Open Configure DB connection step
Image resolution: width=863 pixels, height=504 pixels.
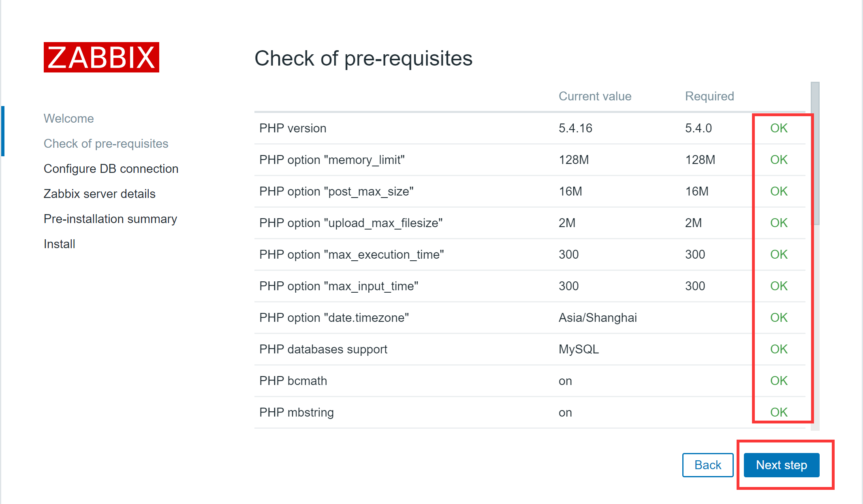pyautogui.click(x=111, y=168)
